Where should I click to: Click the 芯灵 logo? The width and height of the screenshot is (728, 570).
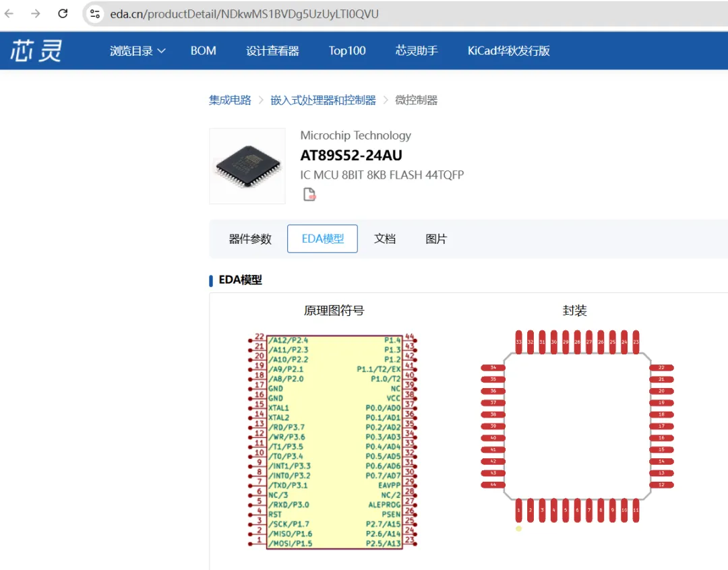pos(36,51)
